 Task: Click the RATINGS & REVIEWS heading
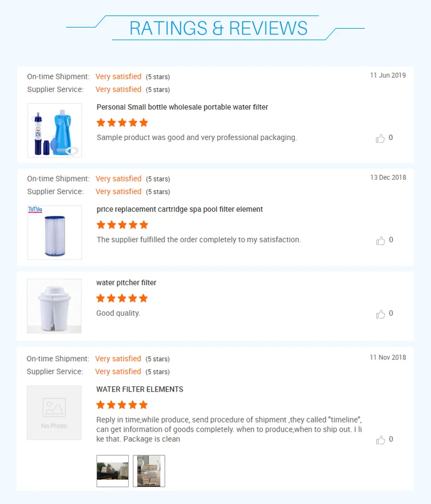218,28
